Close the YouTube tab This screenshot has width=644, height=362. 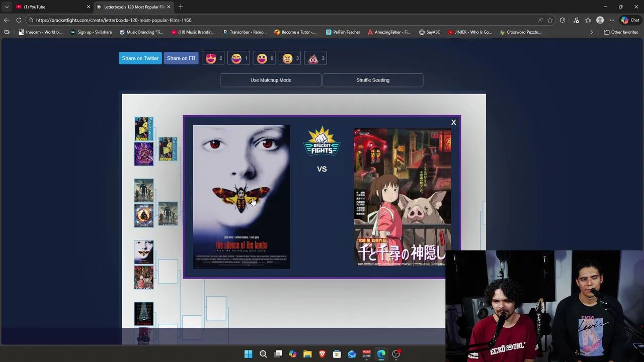[x=89, y=7]
